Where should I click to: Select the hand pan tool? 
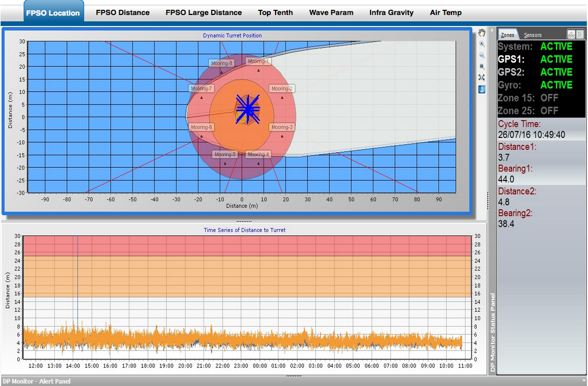pyautogui.click(x=482, y=33)
